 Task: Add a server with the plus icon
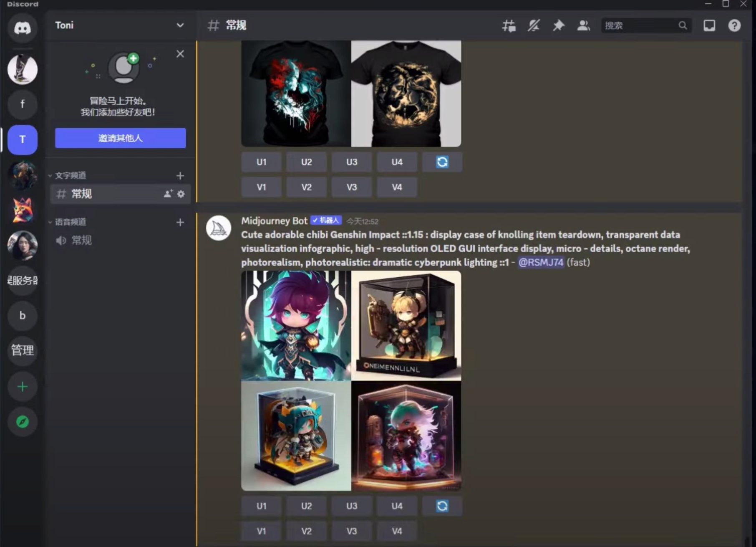[23, 387]
